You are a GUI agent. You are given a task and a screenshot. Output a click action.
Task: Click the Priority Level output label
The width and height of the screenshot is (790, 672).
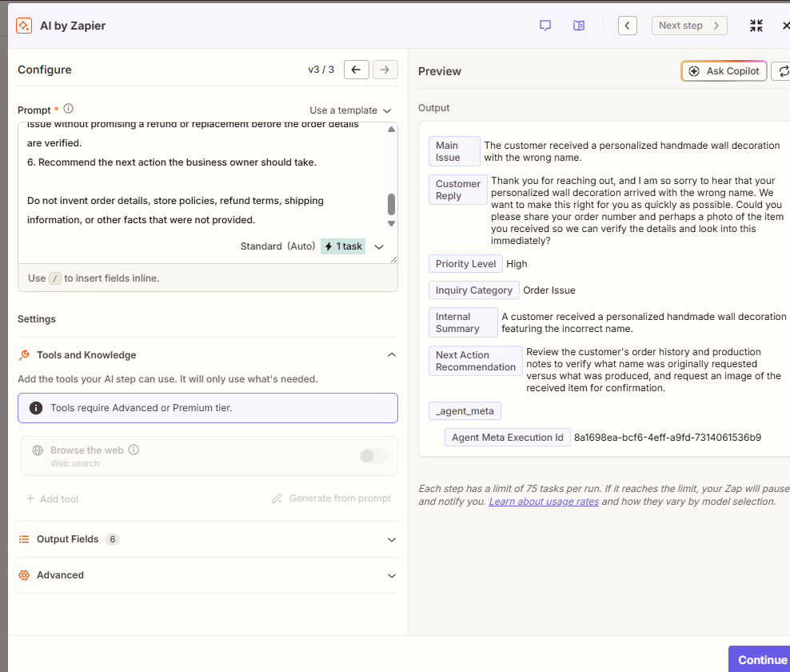click(465, 264)
